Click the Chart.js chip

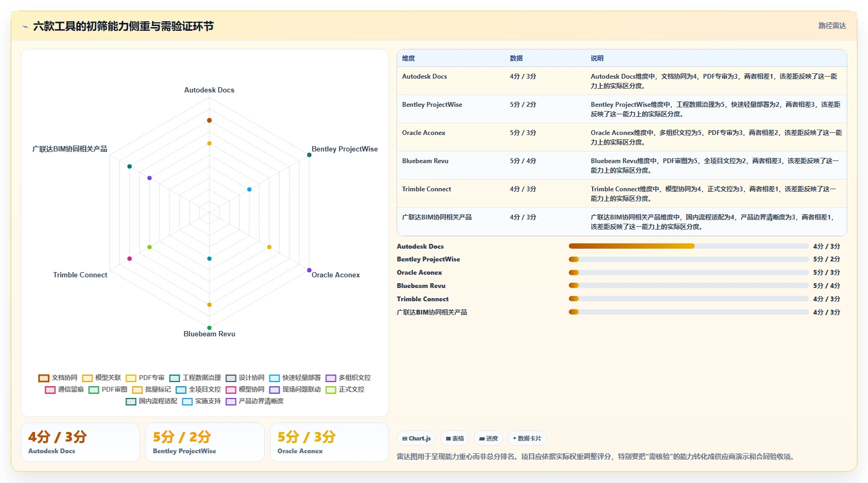pyautogui.click(x=416, y=438)
